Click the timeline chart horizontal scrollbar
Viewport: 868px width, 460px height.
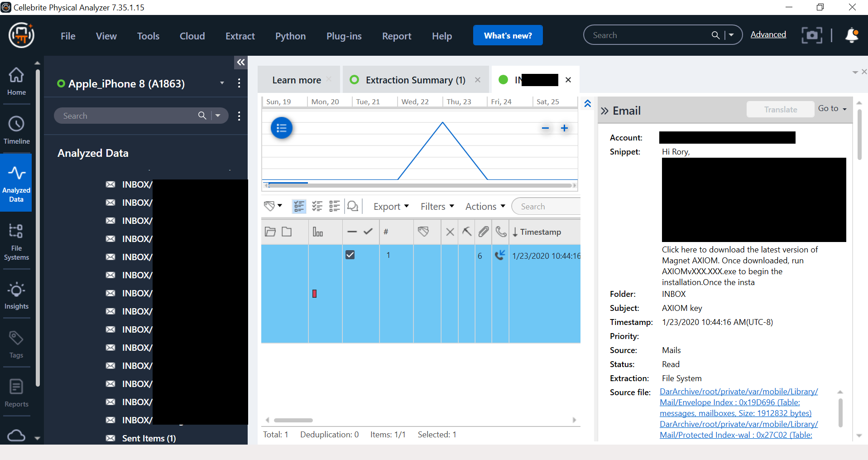pyautogui.click(x=419, y=185)
